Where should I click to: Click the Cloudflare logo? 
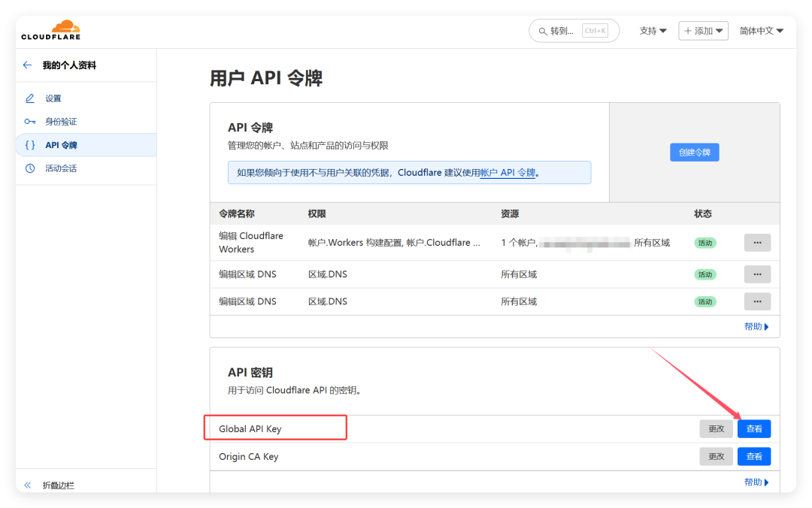point(51,30)
